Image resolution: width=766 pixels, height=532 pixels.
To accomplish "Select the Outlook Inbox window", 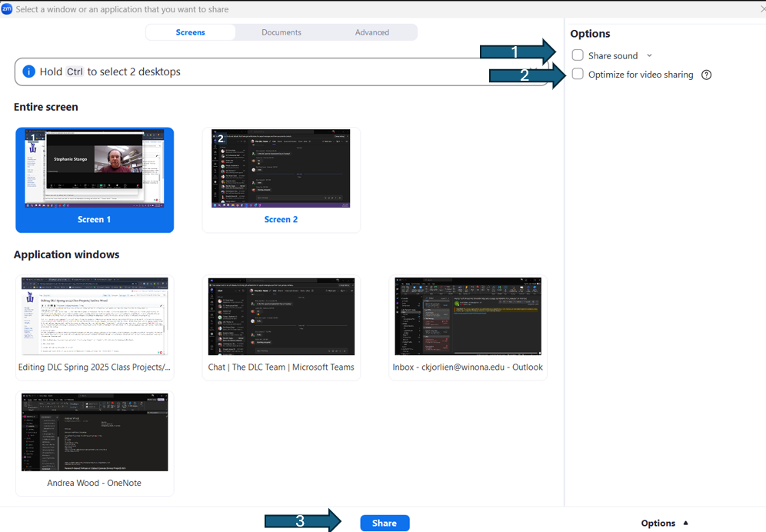I will tap(468, 317).
